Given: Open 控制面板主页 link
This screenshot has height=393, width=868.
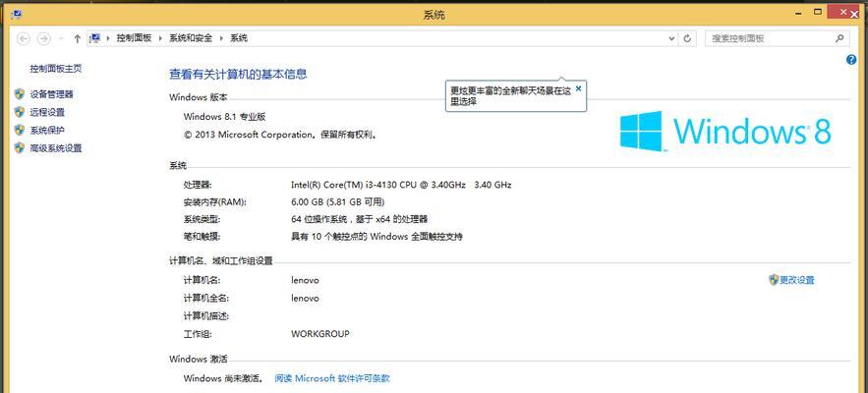Looking at the screenshot, I should click(x=56, y=69).
